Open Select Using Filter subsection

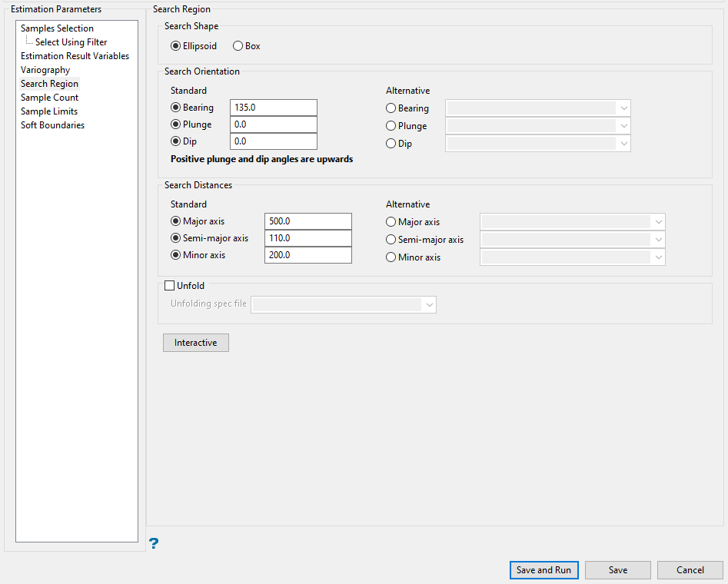71,42
